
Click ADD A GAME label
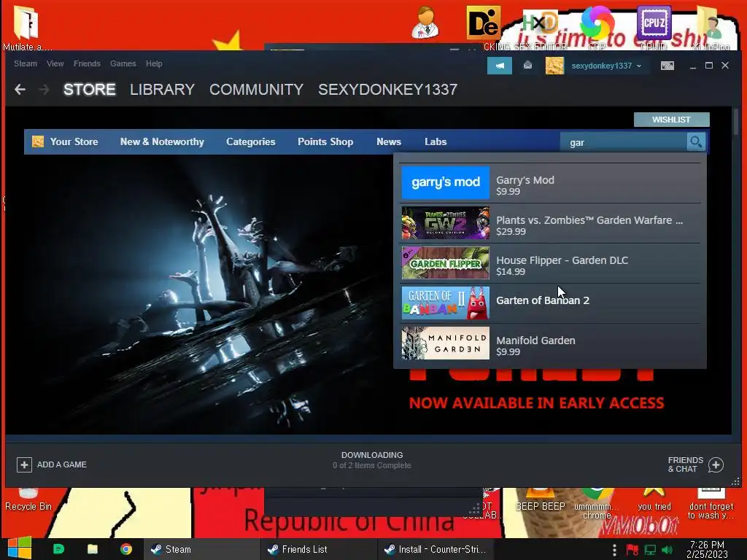[x=62, y=464]
